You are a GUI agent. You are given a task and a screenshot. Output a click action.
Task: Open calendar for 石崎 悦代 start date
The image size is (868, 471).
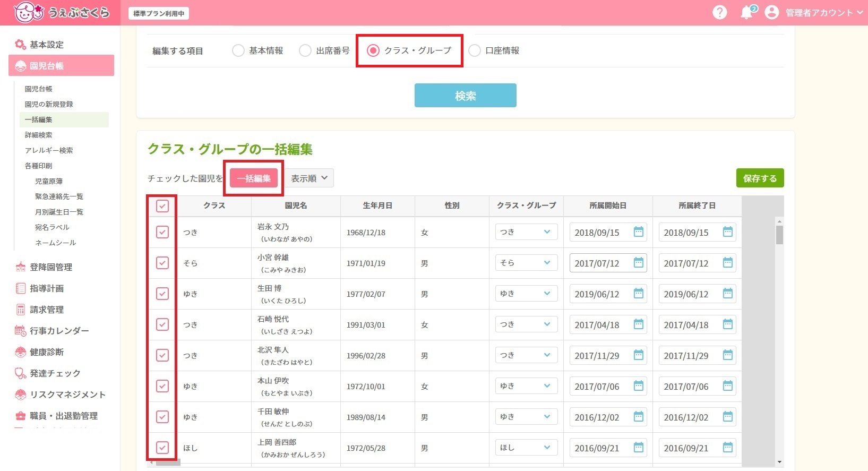coord(639,324)
